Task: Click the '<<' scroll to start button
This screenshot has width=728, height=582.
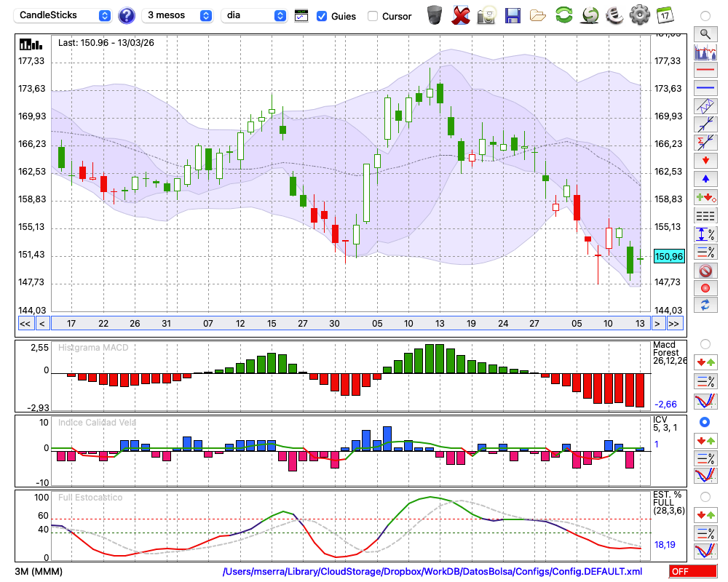Action: point(25,323)
